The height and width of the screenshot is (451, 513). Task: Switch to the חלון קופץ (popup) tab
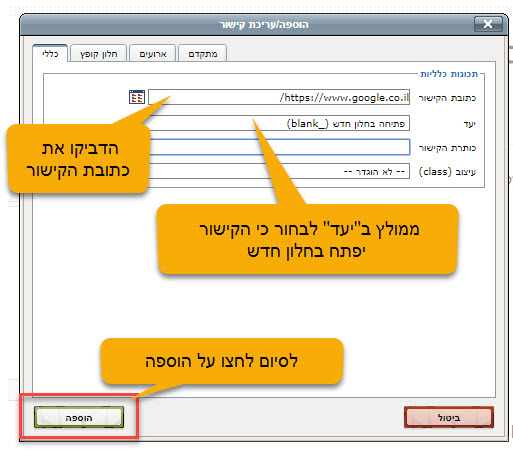pos(99,54)
